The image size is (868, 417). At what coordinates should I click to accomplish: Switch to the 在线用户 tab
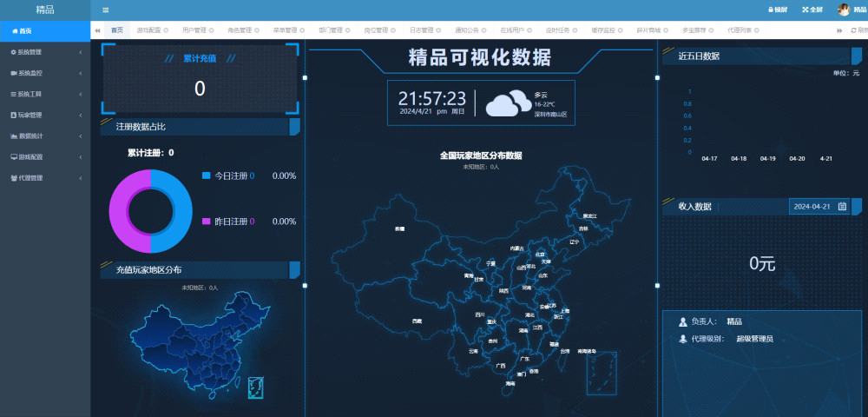[512, 30]
